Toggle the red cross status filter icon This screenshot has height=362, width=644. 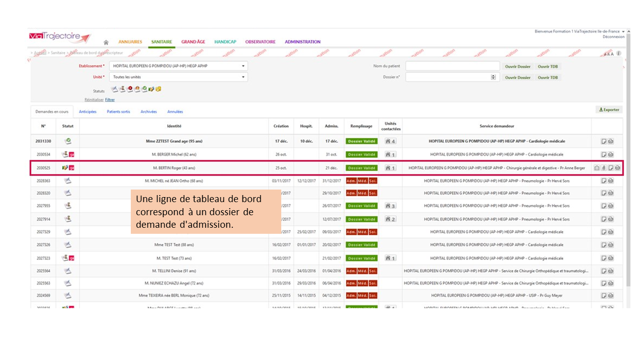coord(130,89)
